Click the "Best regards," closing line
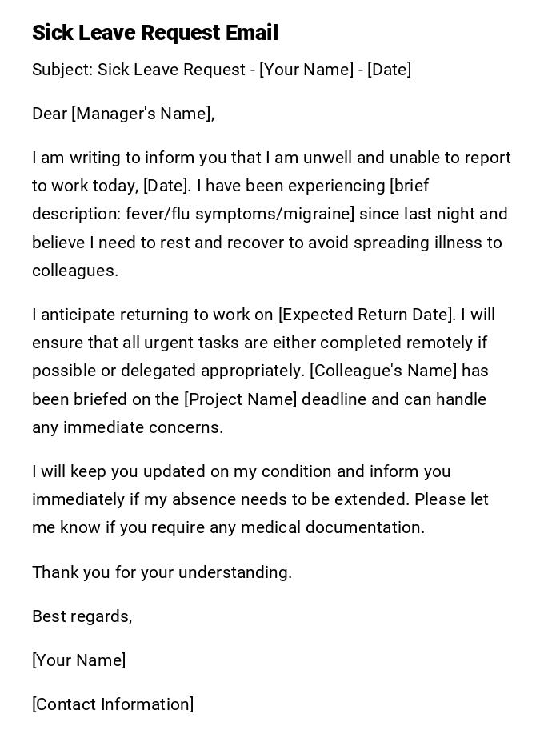 click(x=82, y=616)
